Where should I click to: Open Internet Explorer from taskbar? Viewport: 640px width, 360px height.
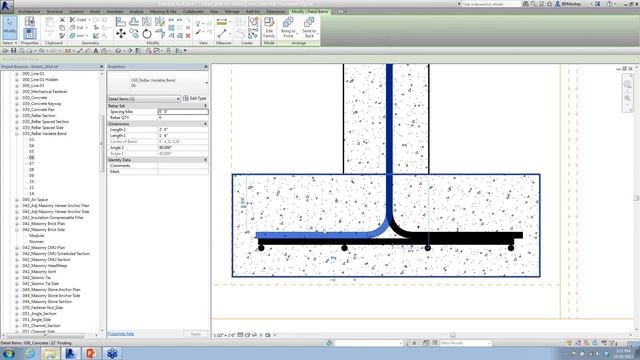(30, 353)
